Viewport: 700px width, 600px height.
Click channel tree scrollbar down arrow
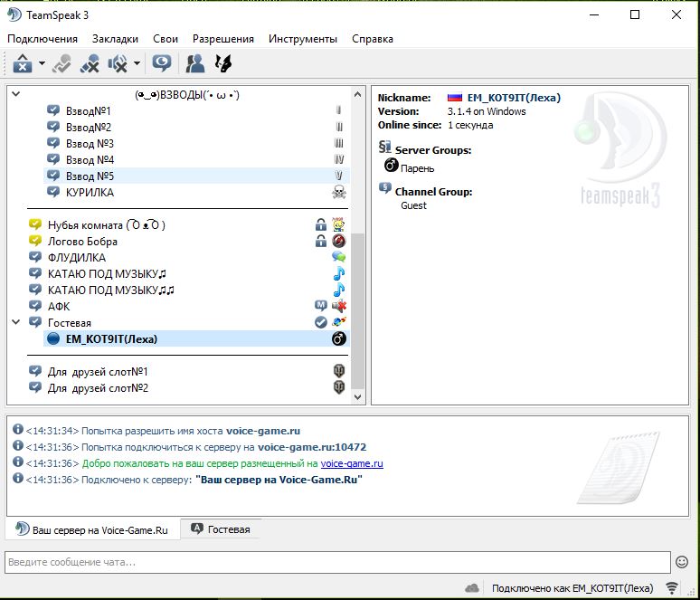point(357,396)
